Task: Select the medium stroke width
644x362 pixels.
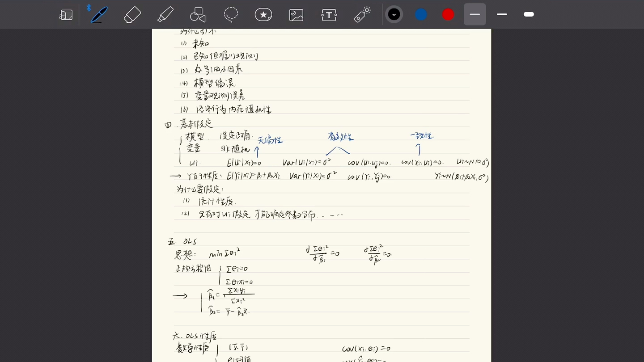Action: pyautogui.click(x=502, y=14)
